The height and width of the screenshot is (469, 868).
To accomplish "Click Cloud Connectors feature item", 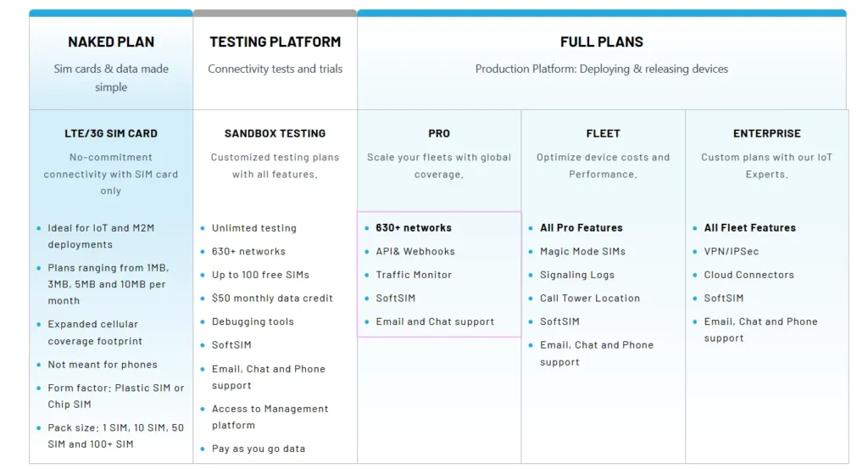I will (x=748, y=275).
